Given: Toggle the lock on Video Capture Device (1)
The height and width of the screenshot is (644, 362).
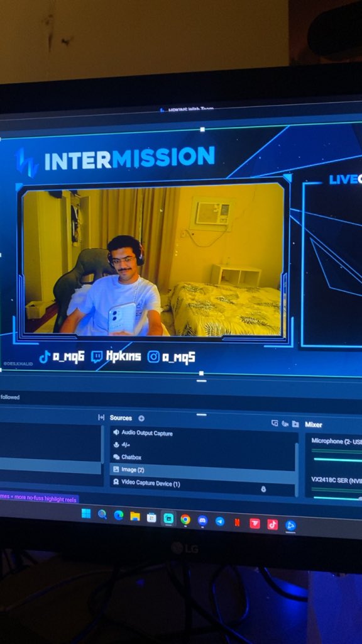Looking at the screenshot, I should 263,489.
